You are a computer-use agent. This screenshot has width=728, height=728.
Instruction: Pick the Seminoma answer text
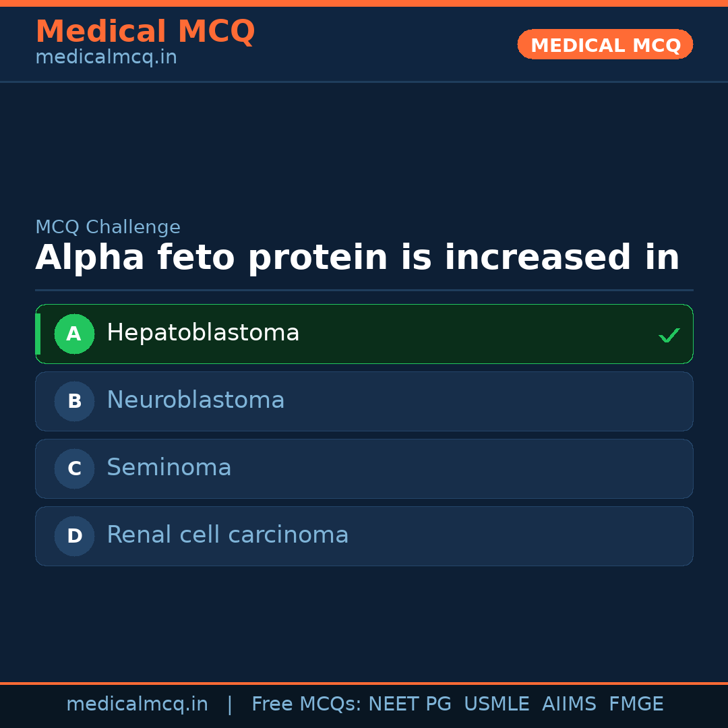(x=169, y=468)
